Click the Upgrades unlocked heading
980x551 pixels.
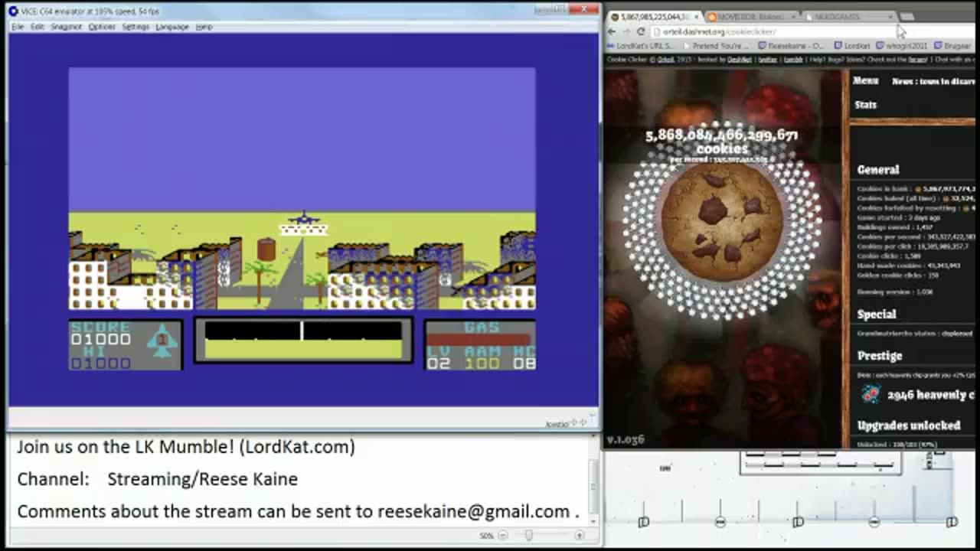[909, 425]
